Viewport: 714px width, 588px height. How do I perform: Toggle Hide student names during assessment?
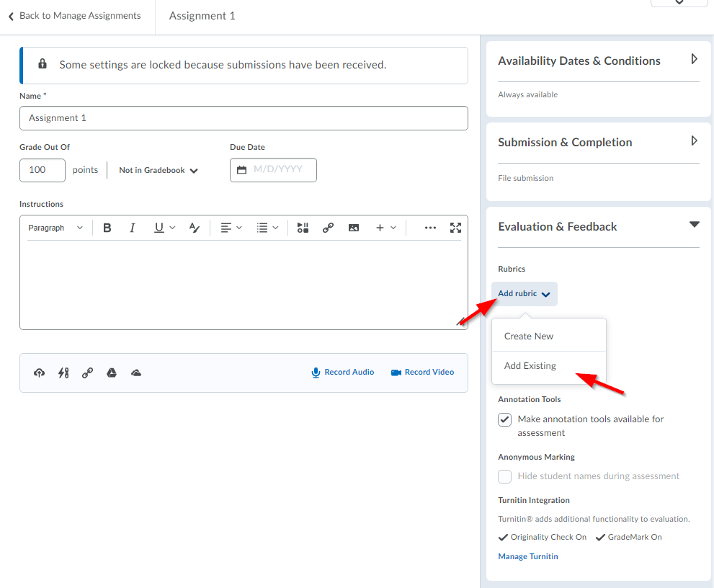pyautogui.click(x=505, y=476)
